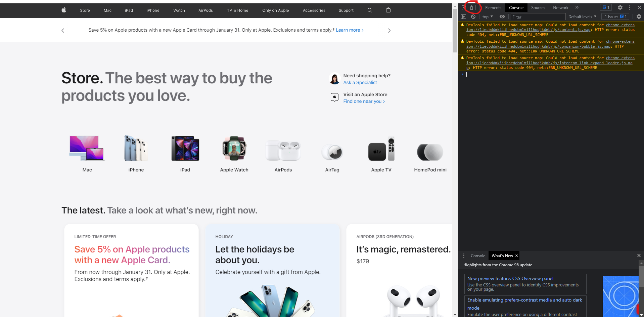Open the prefers-contrast media emulation link

(x=524, y=304)
